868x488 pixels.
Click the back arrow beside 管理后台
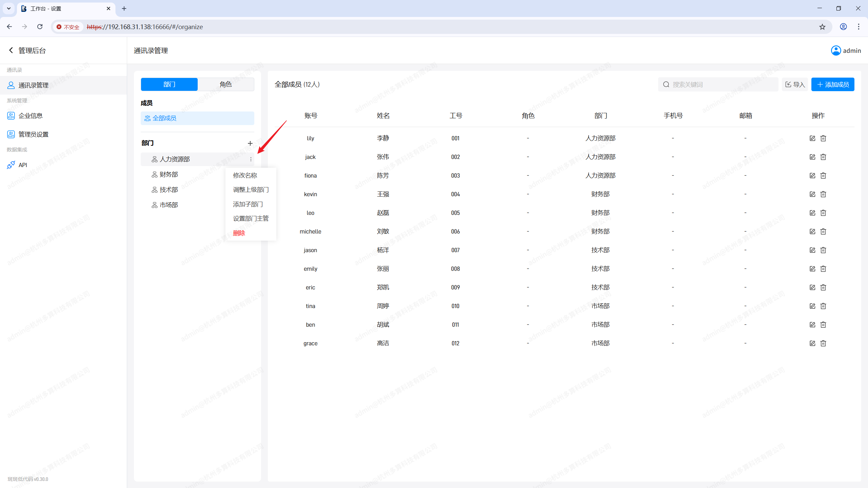(x=11, y=50)
